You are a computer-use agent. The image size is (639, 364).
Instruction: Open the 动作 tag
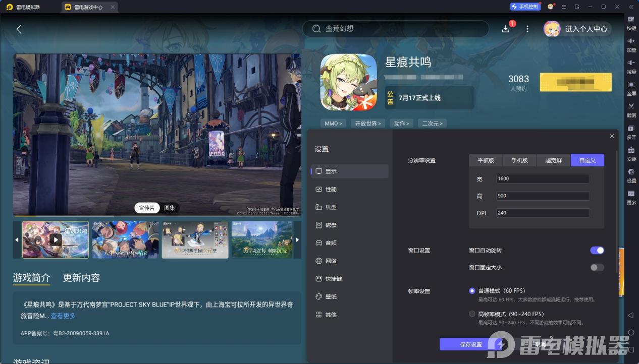401,124
